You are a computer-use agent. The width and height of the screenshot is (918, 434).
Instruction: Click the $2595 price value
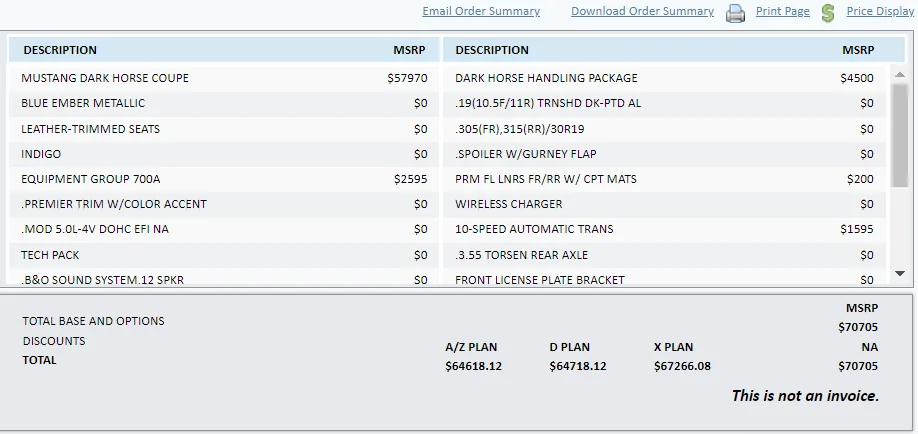(411, 179)
